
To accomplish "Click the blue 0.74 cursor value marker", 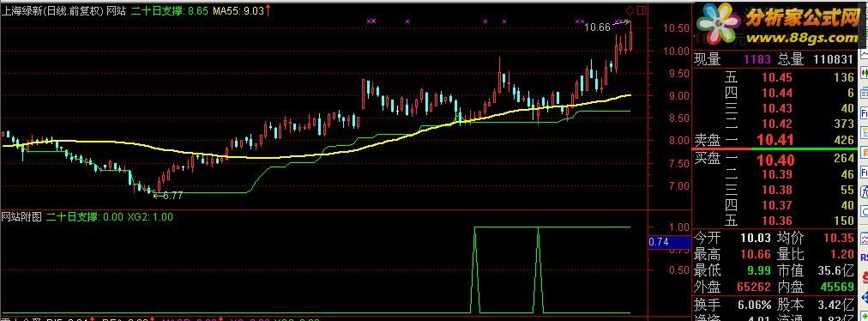I will pos(669,242).
